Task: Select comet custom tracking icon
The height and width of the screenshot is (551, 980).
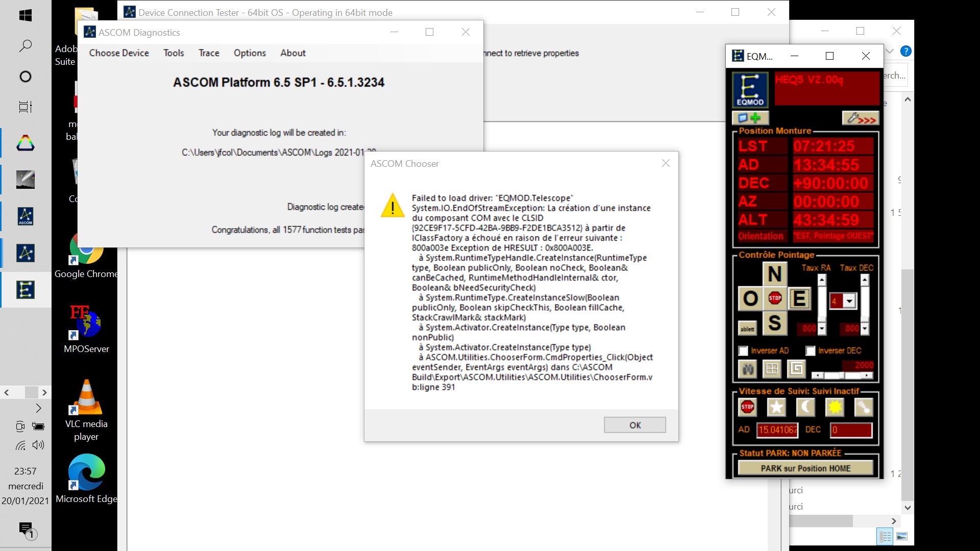Action: tap(864, 407)
